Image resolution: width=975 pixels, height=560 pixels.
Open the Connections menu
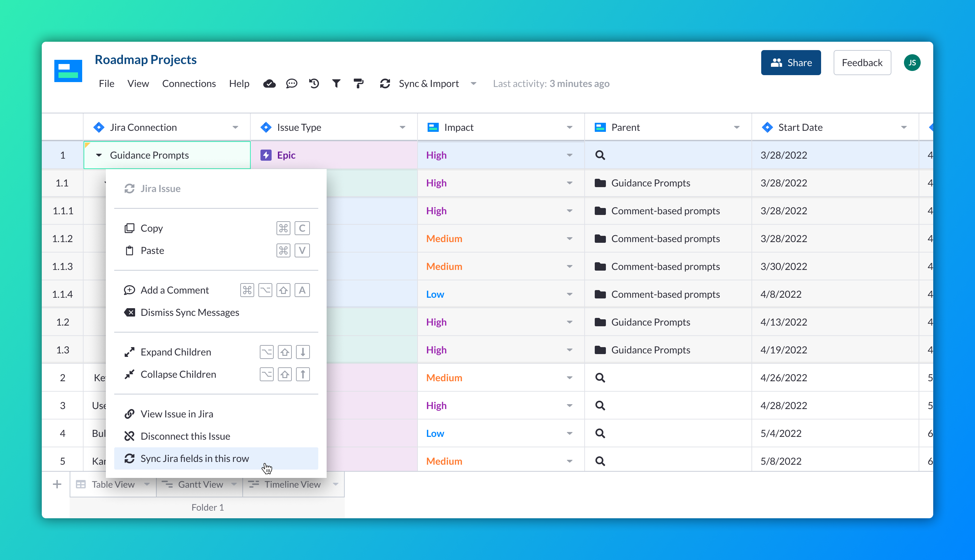189,83
